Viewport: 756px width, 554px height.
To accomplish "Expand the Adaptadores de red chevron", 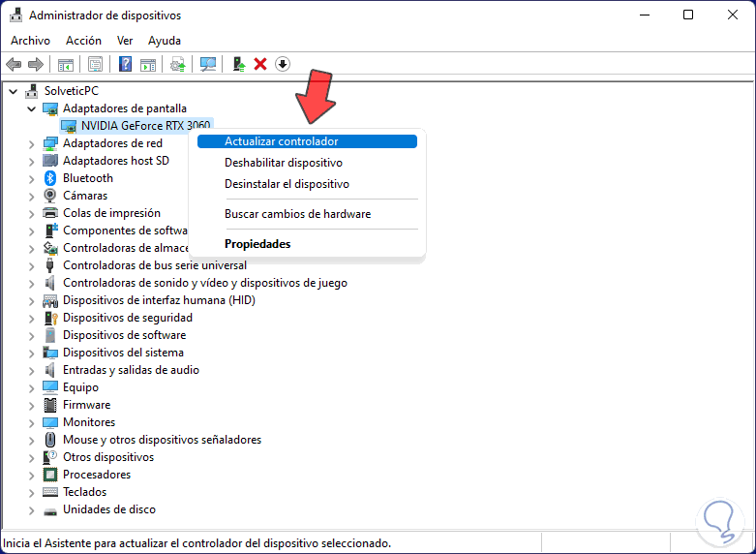I will [31, 143].
